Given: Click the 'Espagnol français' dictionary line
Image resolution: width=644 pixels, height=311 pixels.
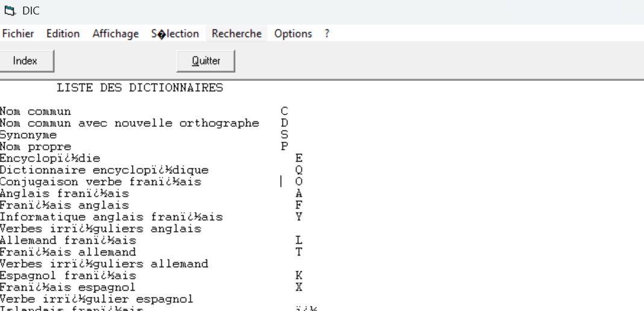Looking at the screenshot, I should coord(68,276).
